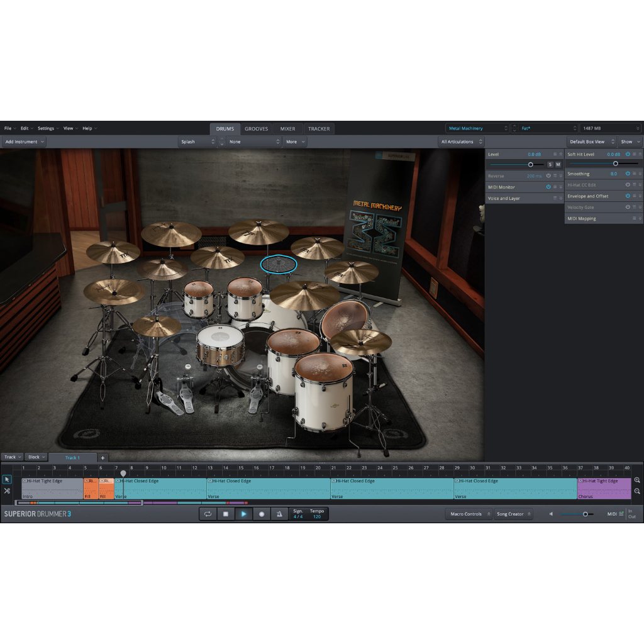The height and width of the screenshot is (644, 644).
Task: Open the Splash instrument dropdown
Action: 197,142
